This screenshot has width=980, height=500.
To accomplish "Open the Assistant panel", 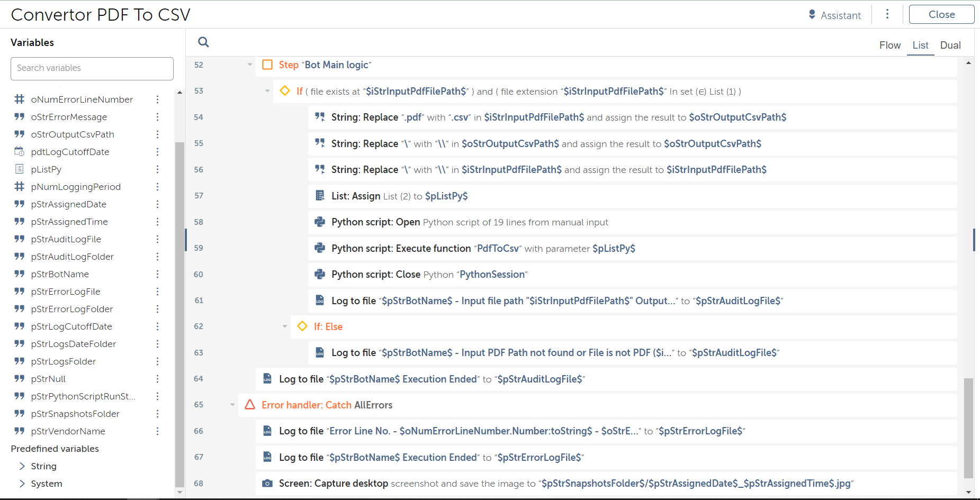I will [x=834, y=15].
